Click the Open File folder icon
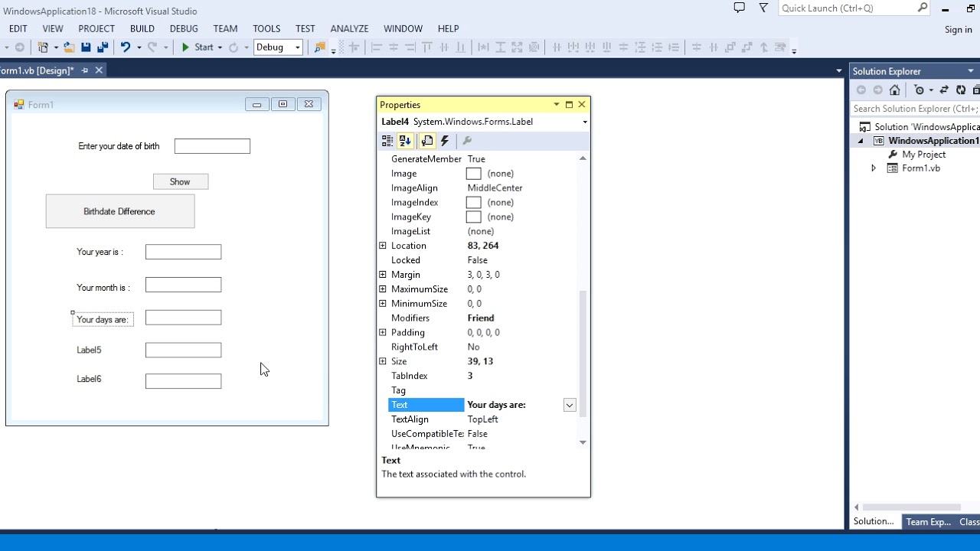980x551 pixels. pos(69,47)
